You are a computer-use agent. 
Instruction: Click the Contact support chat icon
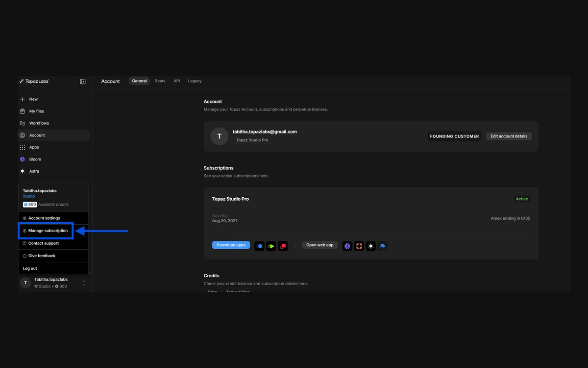(x=24, y=243)
